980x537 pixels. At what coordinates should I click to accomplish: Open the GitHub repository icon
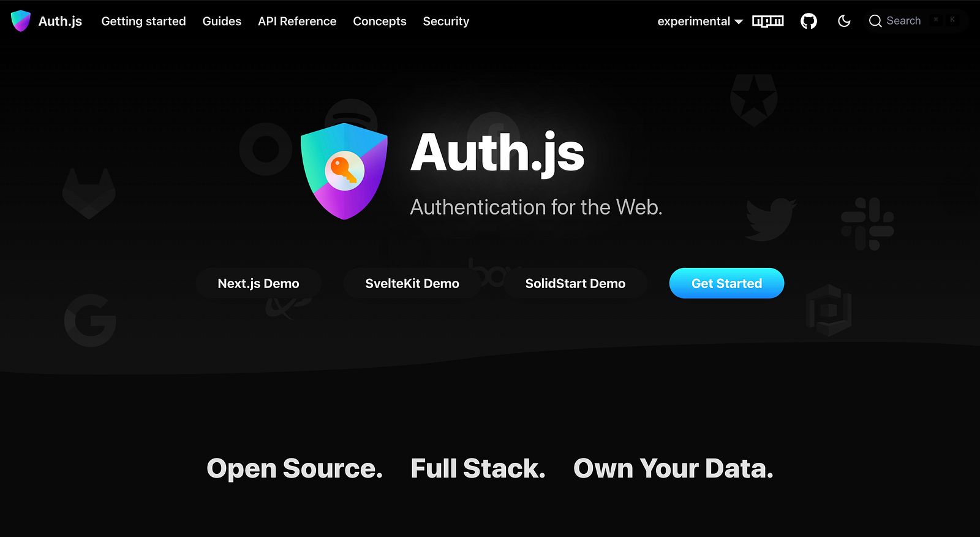[809, 21]
